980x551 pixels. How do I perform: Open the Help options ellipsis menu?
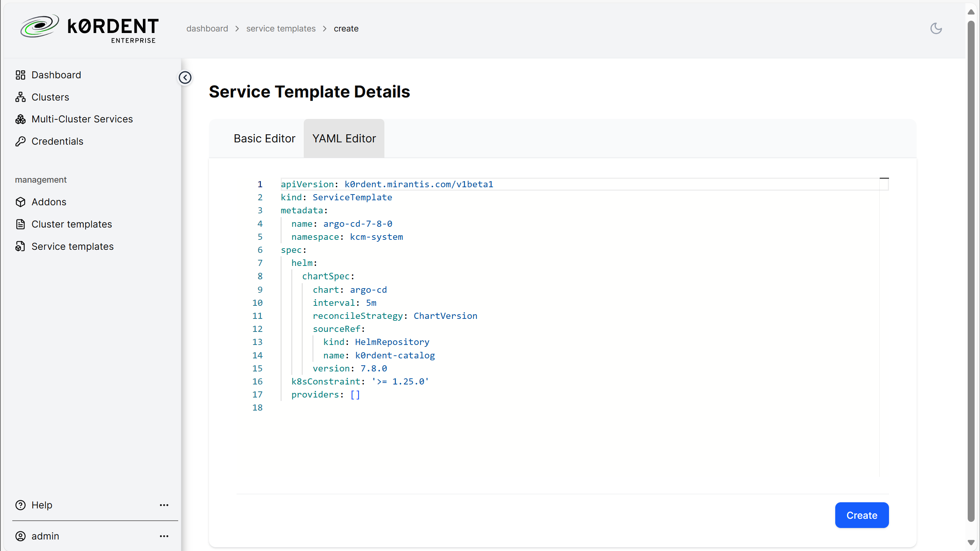tap(164, 505)
